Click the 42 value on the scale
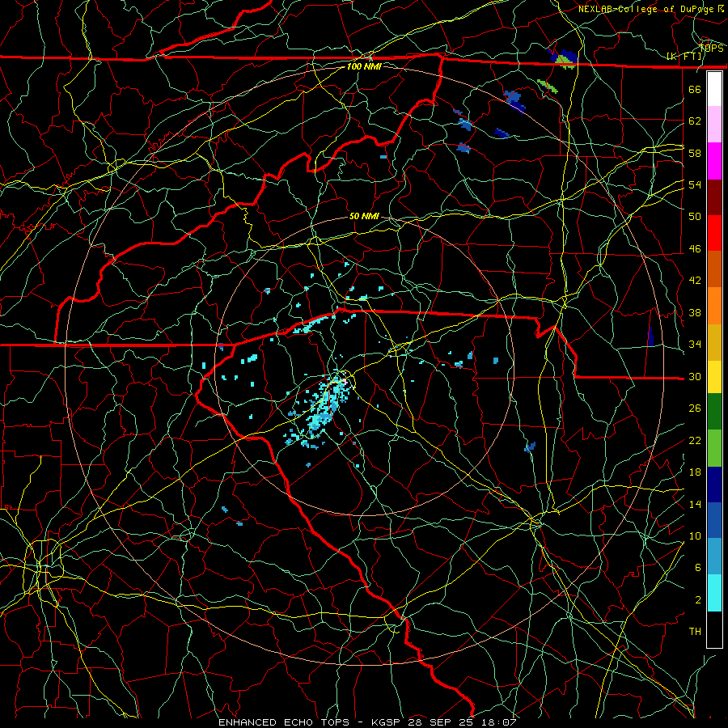 pyautogui.click(x=695, y=280)
